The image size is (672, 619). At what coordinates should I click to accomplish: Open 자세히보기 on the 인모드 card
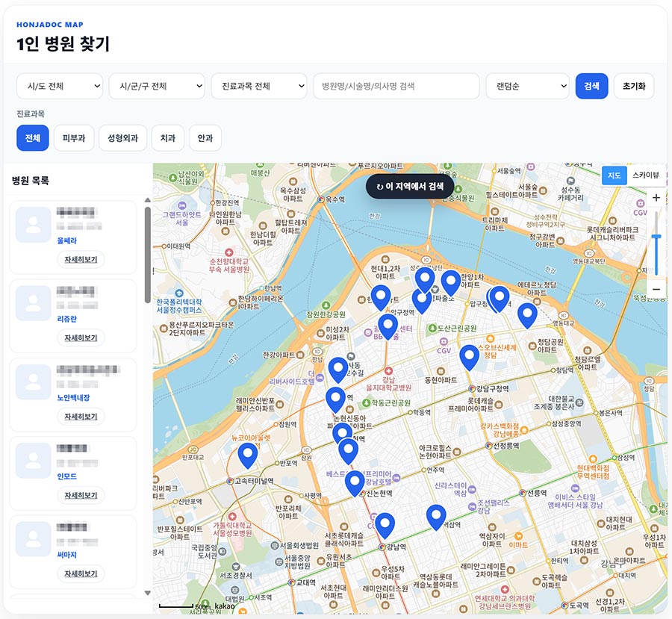[81, 495]
